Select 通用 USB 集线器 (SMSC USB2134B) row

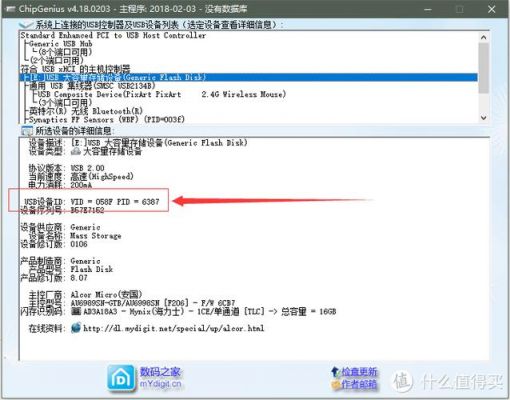(92, 86)
